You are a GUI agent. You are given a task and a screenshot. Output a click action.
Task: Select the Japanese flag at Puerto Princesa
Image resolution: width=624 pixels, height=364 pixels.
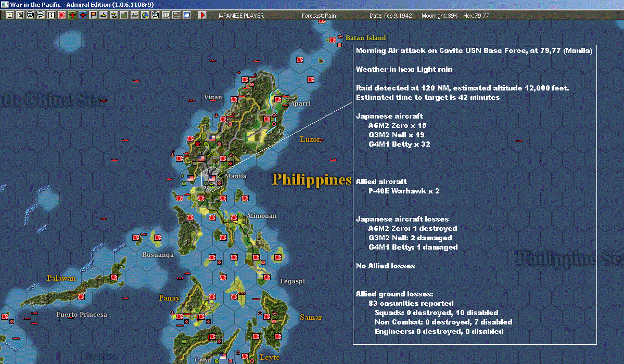[81, 297]
